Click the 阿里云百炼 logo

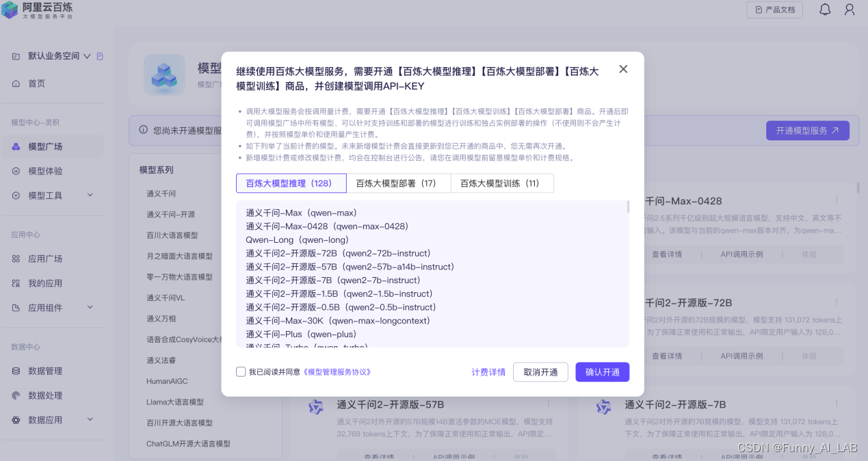pos(38,10)
